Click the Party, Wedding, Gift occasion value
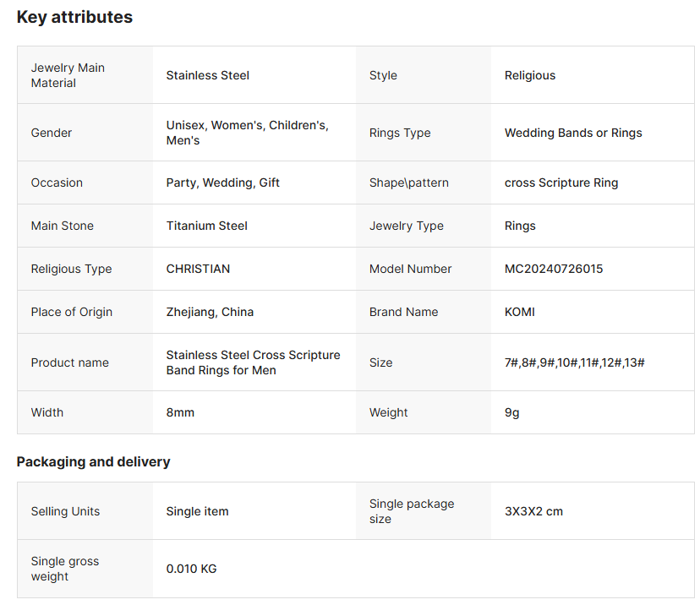700x605 pixels. 222,183
